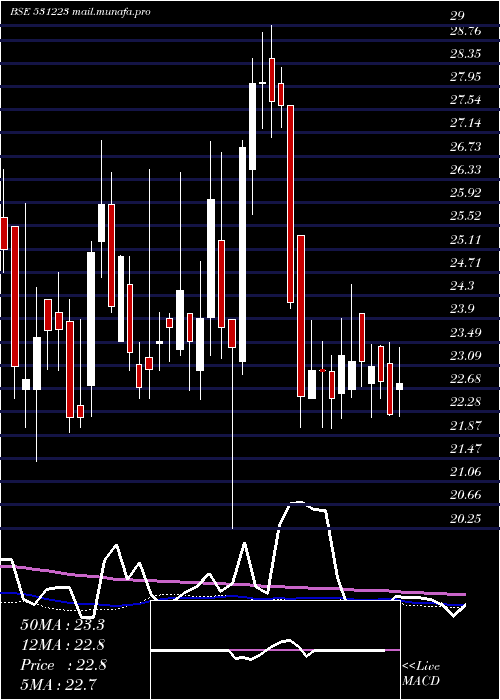Click the 21.06 price axis label
Screen dimensions: 500x700
(466, 472)
